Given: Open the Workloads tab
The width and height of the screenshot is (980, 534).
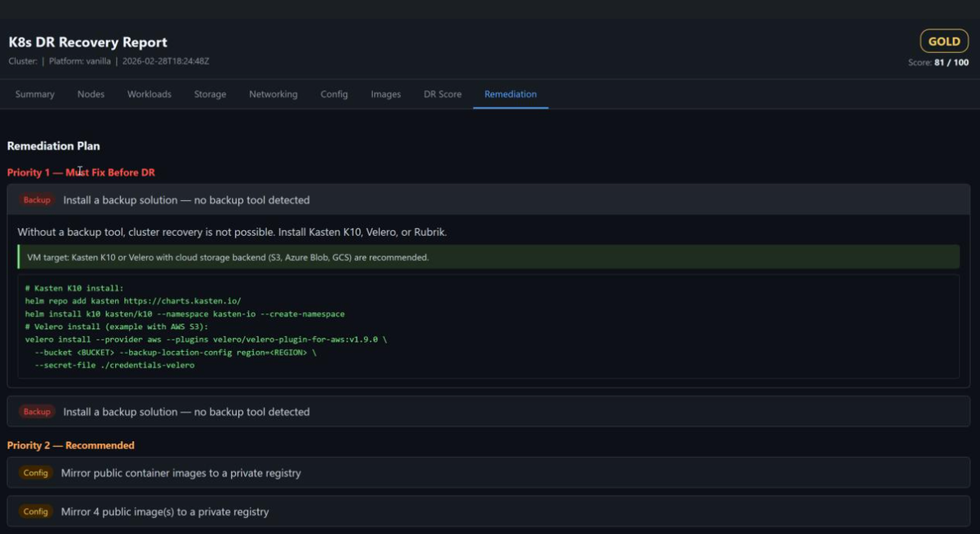Looking at the screenshot, I should click(x=149, y=94).
